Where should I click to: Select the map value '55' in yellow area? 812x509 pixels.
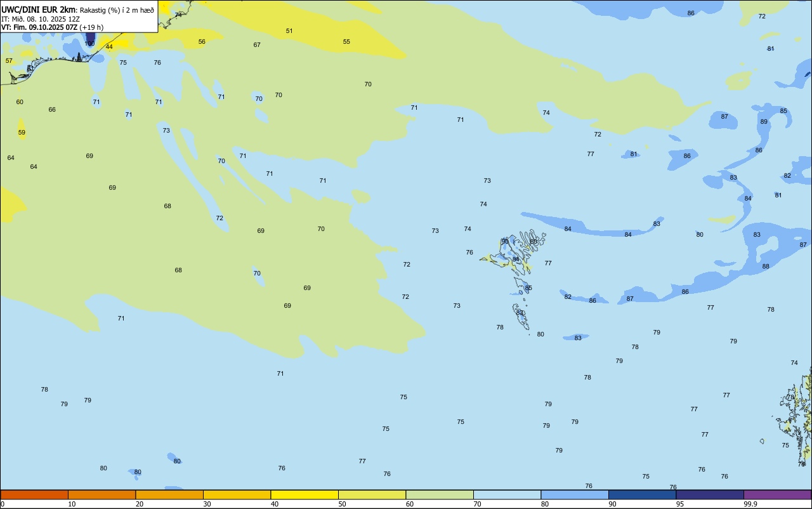tap(346, 41)
